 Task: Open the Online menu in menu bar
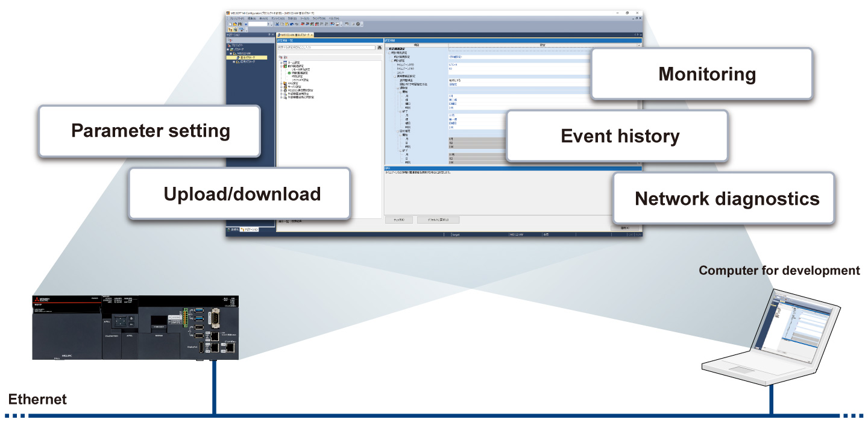278,19
